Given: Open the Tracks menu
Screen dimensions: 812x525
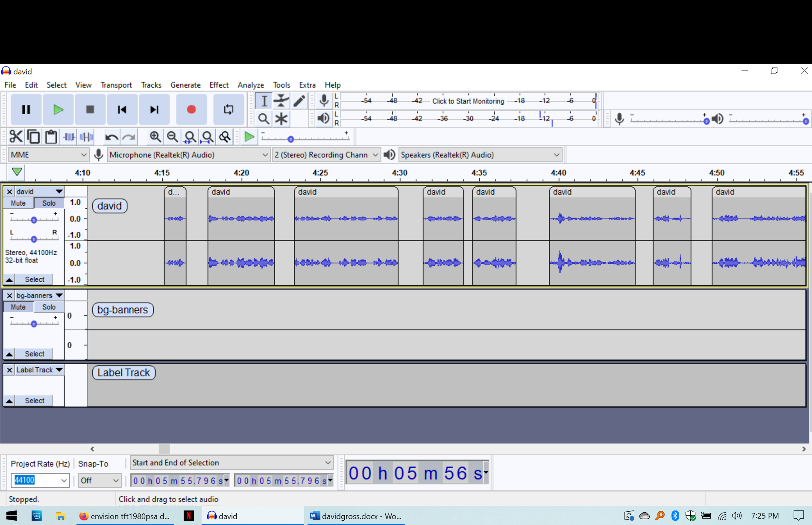Looking at the screenshot, I should coord(151,85).
